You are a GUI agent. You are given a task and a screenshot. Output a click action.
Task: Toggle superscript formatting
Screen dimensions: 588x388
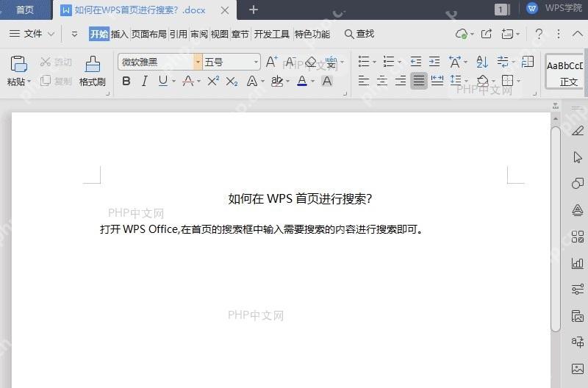tap(213, 81)
